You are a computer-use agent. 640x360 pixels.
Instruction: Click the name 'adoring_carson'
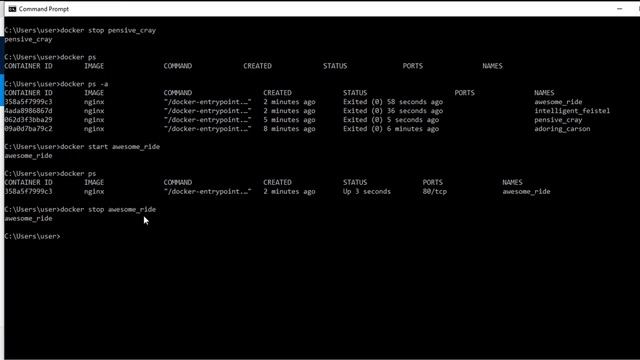pyautogui.click(x=562, y=129)
